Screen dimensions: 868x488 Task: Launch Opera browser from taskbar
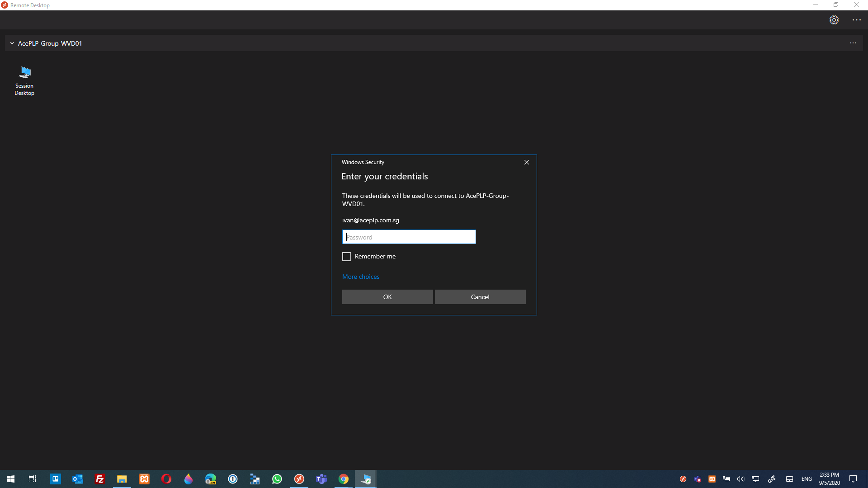point(166,479)
